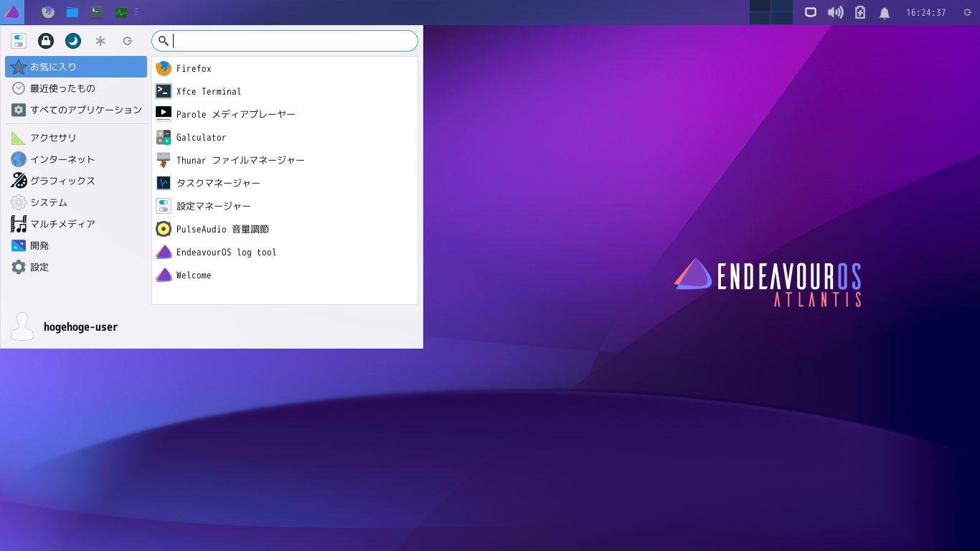Image resolution: width=980 pixels, height=551 pixels.
Task: Launch Firefox from the favorites list
Action: coord(285,69)
